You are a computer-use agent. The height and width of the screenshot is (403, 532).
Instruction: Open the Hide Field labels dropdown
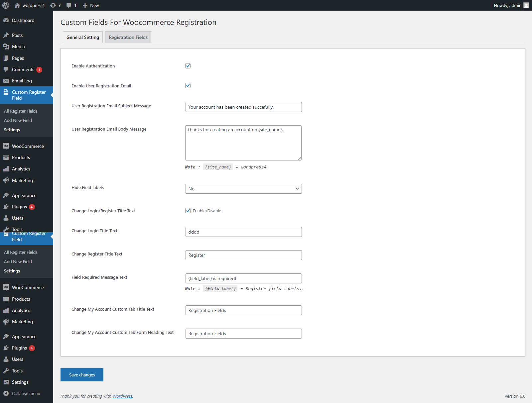(243, 188)
